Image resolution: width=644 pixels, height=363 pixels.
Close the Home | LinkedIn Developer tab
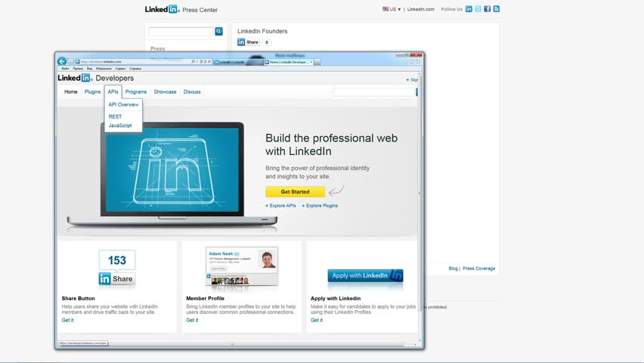coord(311,62)
